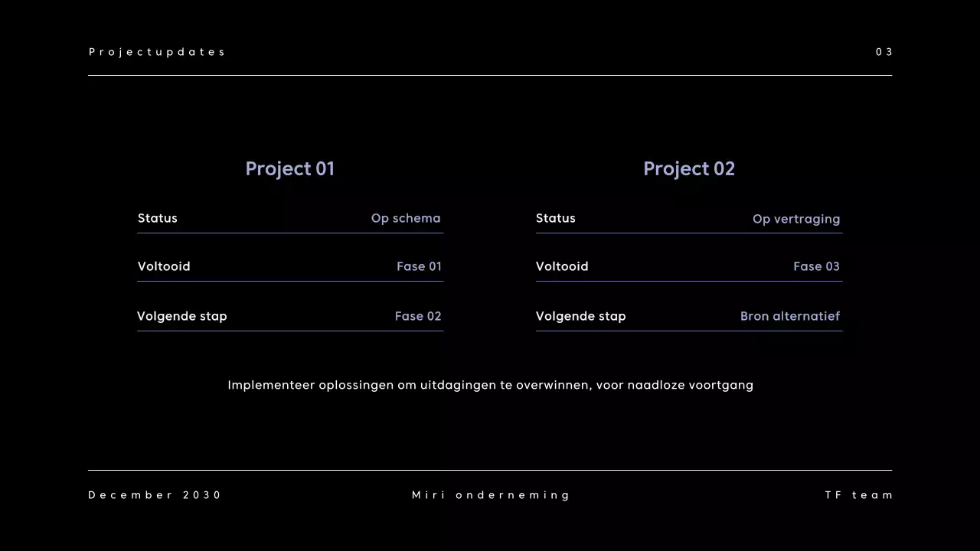Click the Miri onderneming footer text

(x=491, y=495)
